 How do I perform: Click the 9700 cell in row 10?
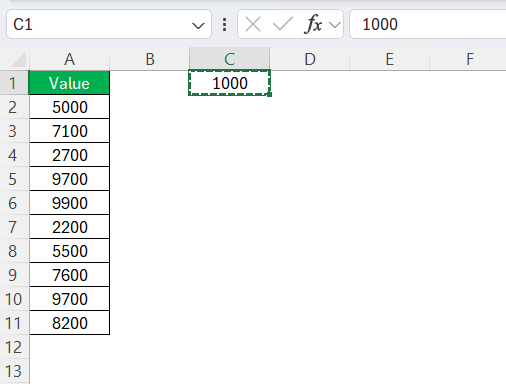pos(69,299)
